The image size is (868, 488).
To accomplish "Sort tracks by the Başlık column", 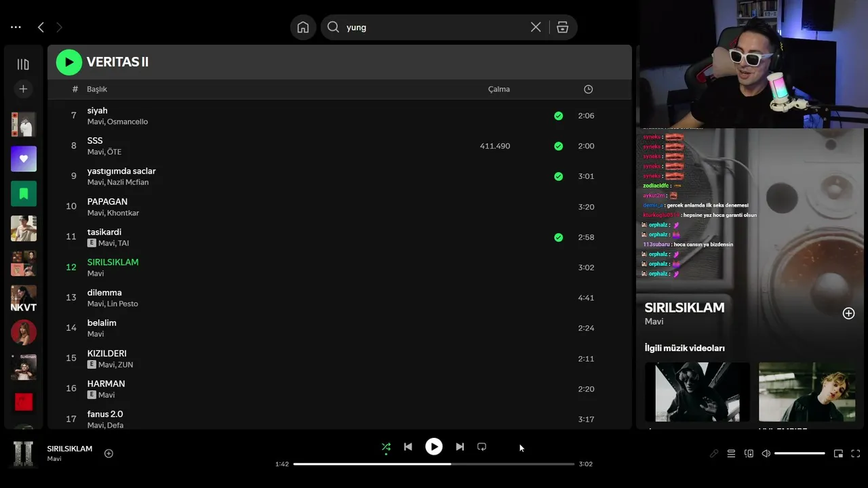I will pyautogui.click(x=97, y=89).
